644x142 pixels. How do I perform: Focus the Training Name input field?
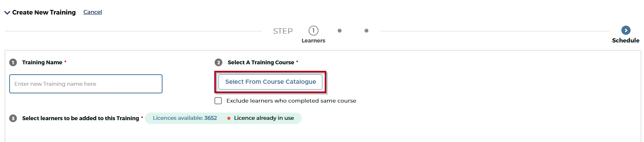[x=86, y=84]
